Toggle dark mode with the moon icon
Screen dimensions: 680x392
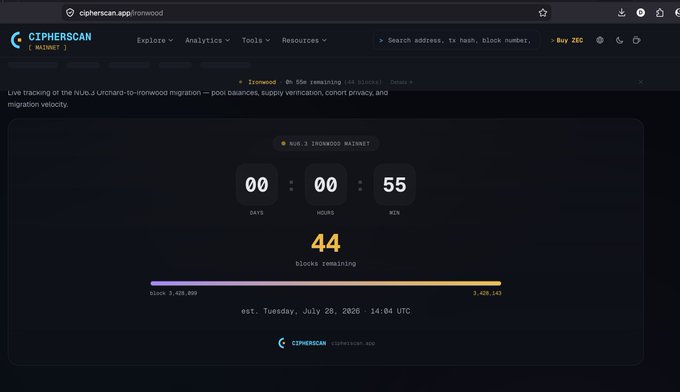(x=619, y=40)
